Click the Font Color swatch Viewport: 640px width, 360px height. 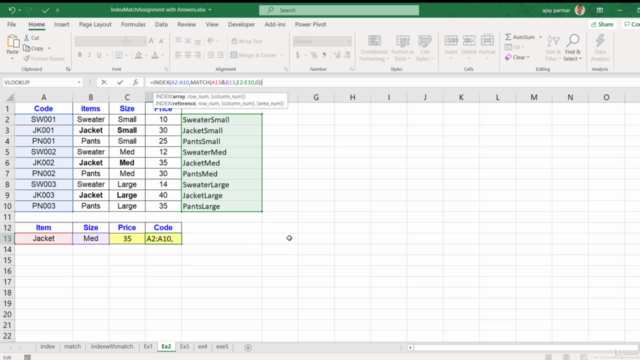155,55
